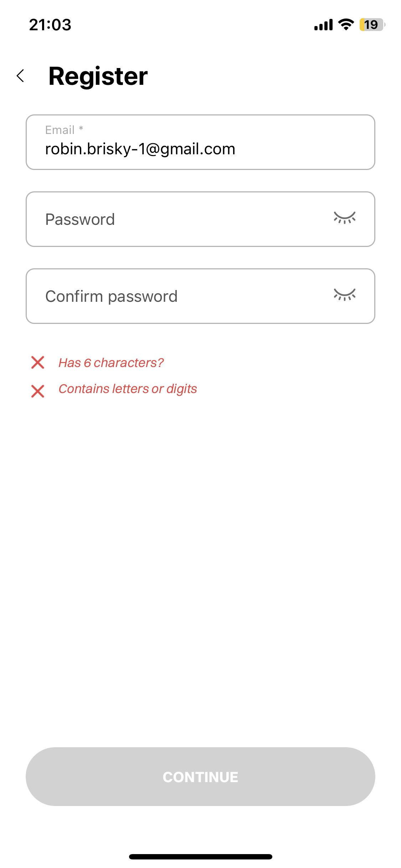Tap the "Has 6 characters?" requirement text

pos(111,363)
